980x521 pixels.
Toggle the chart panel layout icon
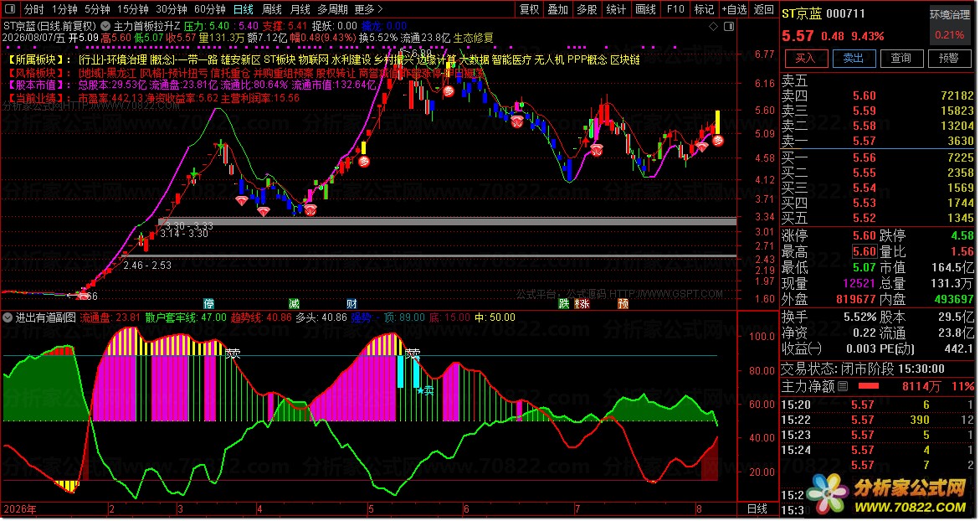pos(729,26)
